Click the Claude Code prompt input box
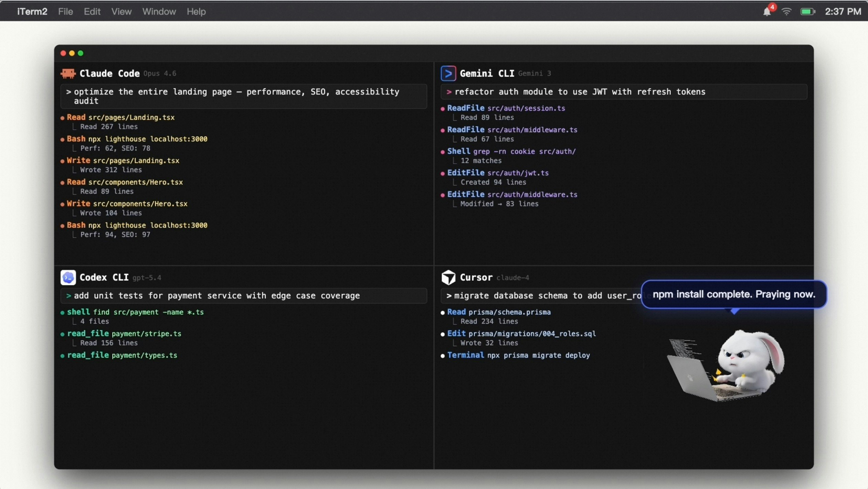The height and width of the screenshot is (489, 868). click(x=244, y=96)
